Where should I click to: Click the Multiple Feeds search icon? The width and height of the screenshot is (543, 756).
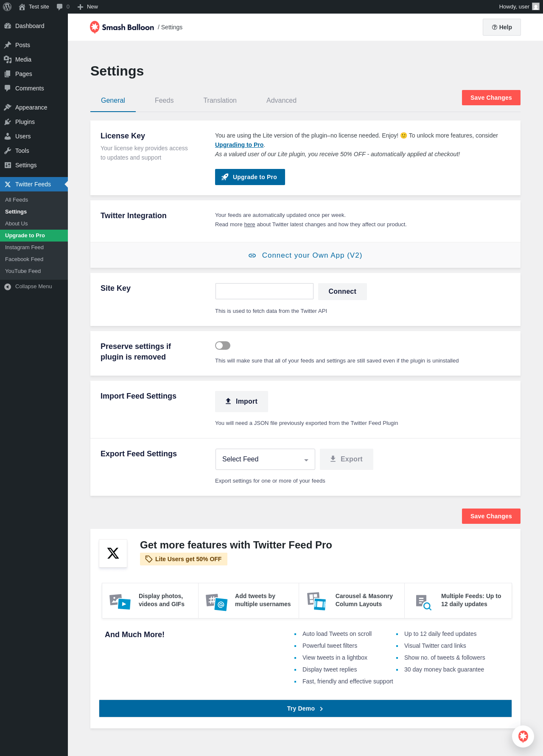click(423, 602)
